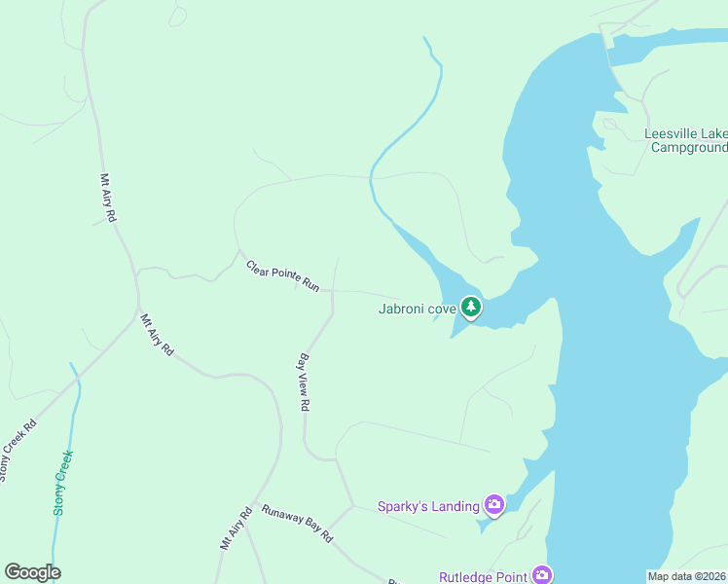Select the Sparky's Landing text label
Viewport: 728px width, 584px height.
tap(428, 506)
